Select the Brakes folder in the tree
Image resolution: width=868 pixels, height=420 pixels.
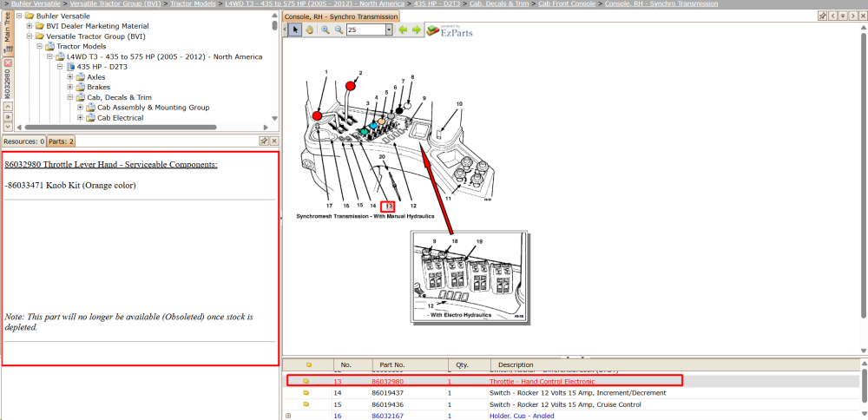(99, 87)
